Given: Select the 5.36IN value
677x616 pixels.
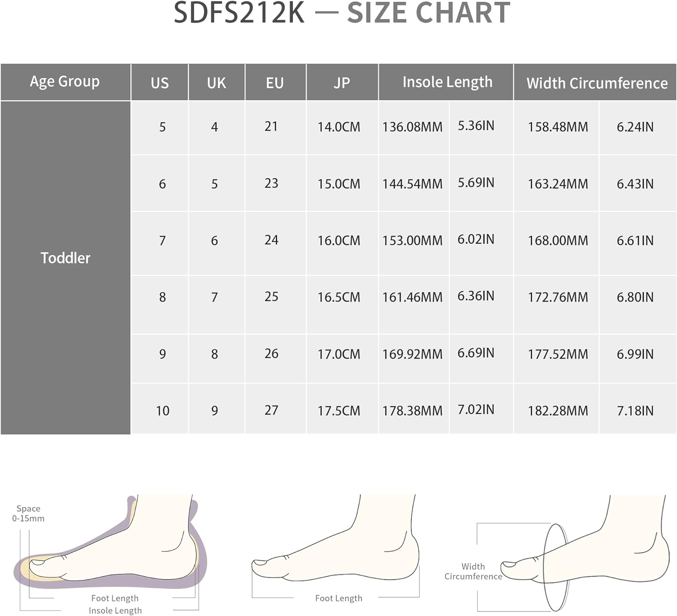Looking at the screenshot, I should click(476, 126).
